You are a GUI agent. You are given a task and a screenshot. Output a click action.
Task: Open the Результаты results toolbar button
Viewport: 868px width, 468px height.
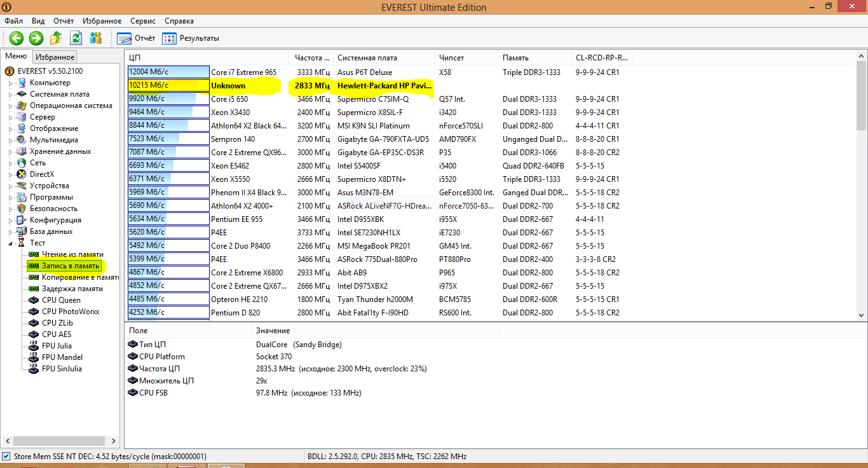(x=191, y=38)
